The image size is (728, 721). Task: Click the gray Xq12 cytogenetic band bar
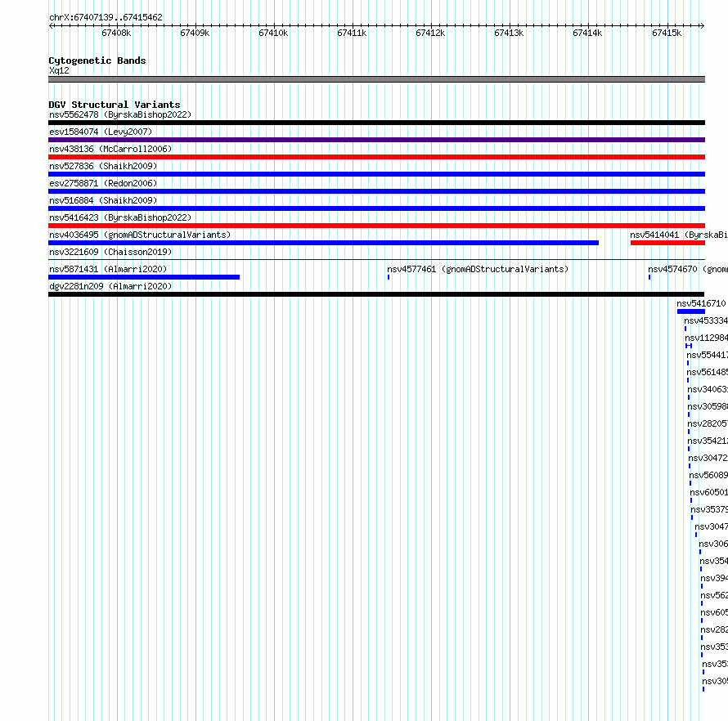pos(376,79)
